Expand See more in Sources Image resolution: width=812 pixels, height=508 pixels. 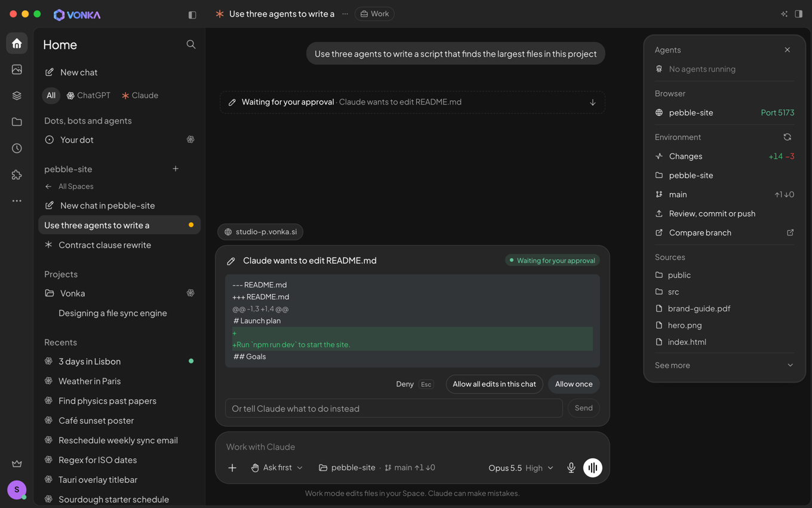pyautogui.click(x=724, y=365)
